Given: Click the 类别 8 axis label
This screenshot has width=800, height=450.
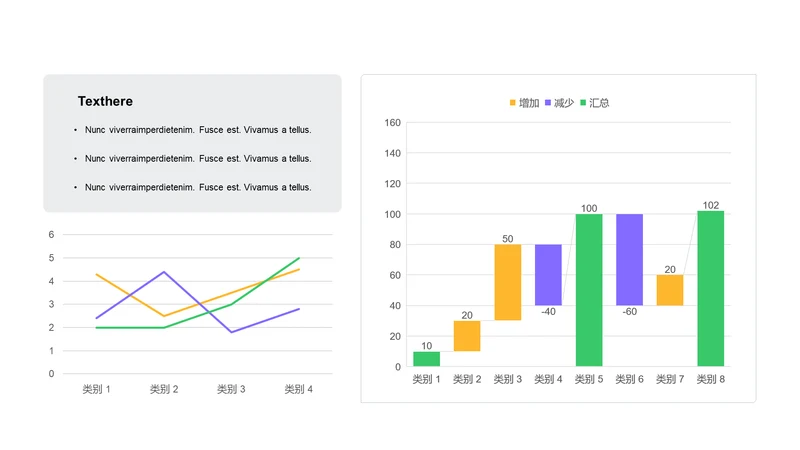Looking at the screenshot, I should 711,379.
